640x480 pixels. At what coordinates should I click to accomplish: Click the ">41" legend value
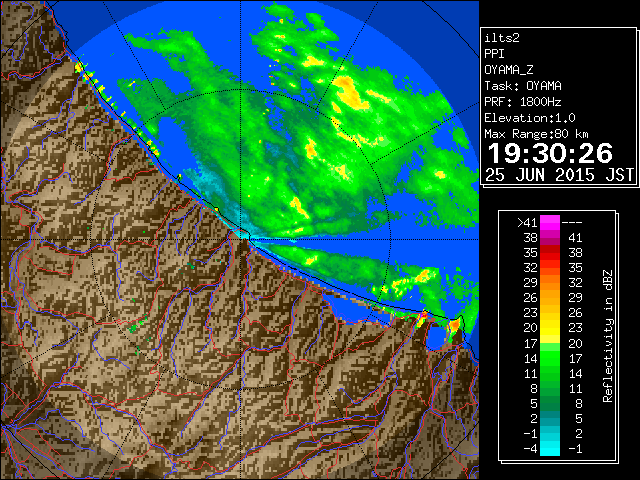click(528, 223)
